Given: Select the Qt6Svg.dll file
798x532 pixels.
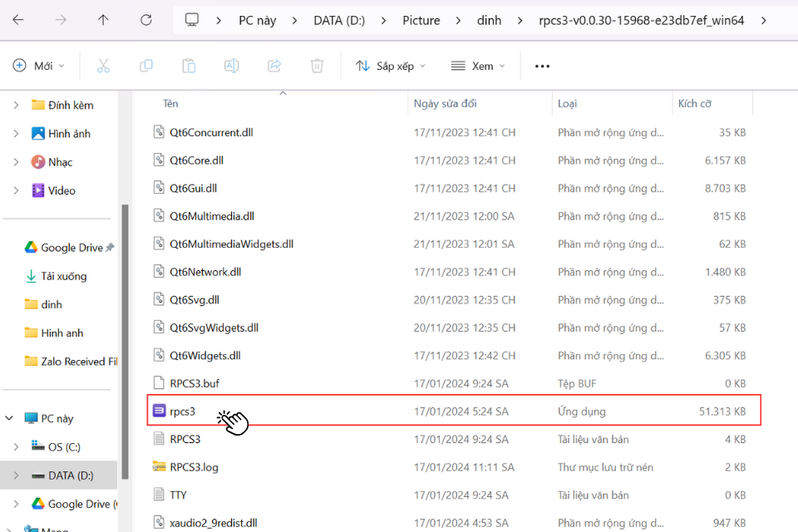Looking at the screenshot, I should 450,300.
